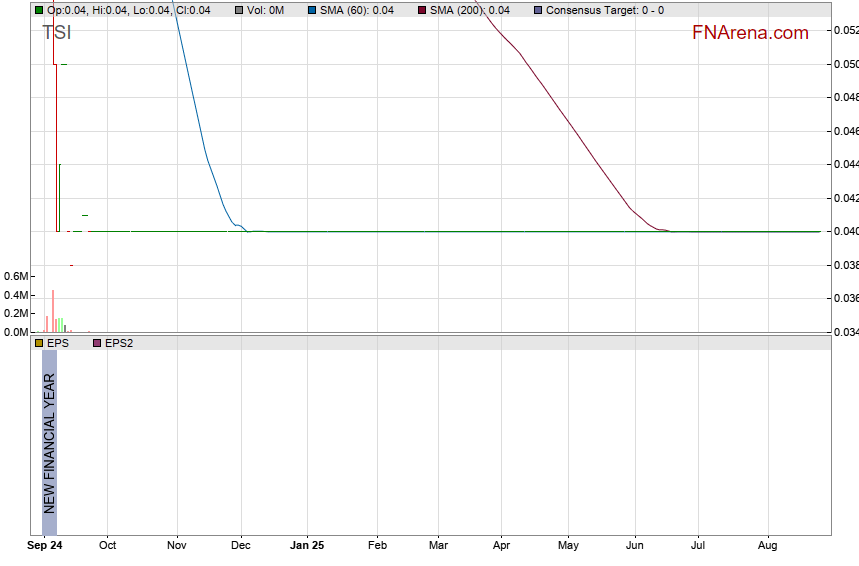This screenshot has width=859, height=566.
Task: Select the NEW FINANCIAL YEAR marker band
Action: (x=49, y=432)
